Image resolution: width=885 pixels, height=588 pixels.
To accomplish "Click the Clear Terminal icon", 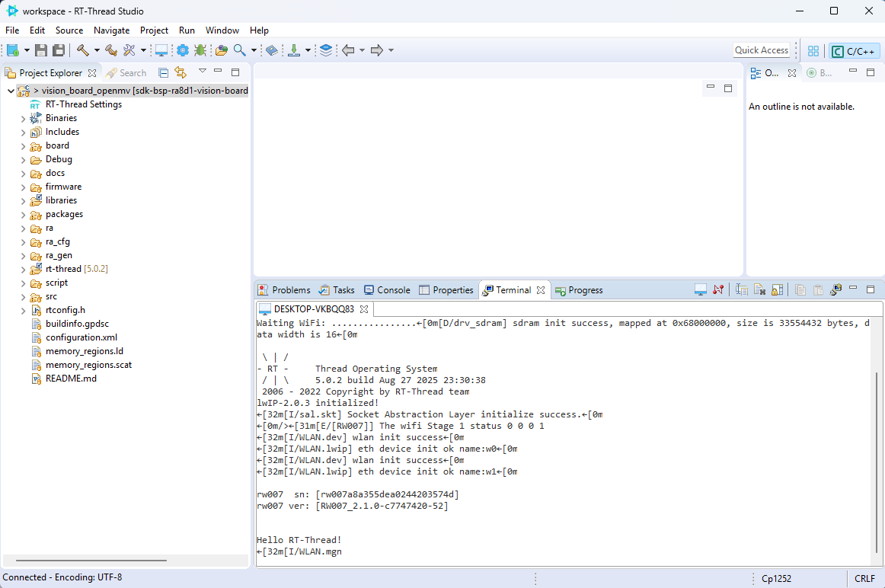I will pyautogui.click(x=759, y=290).
